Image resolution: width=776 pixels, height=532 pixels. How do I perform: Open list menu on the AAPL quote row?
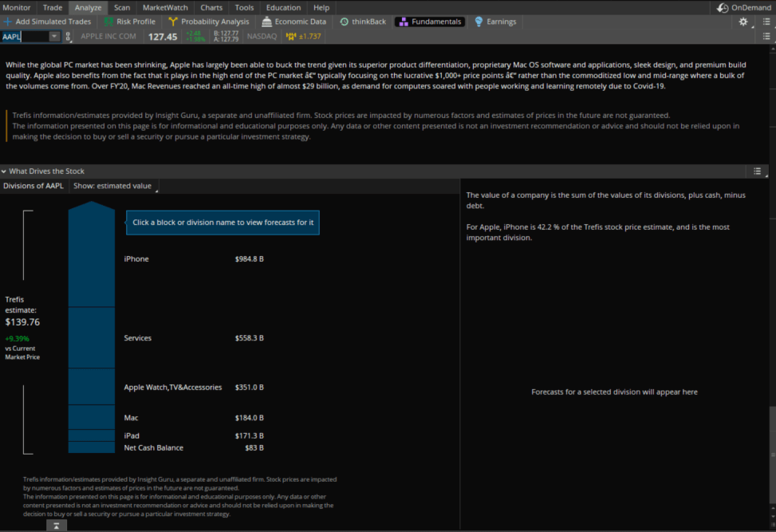point(766,36)
